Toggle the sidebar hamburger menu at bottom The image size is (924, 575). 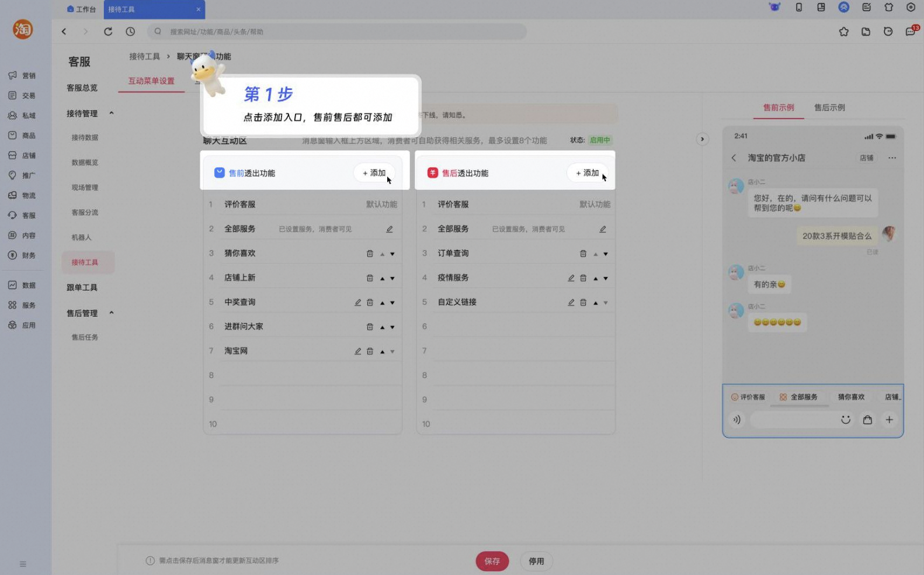(x=23, y=564)
